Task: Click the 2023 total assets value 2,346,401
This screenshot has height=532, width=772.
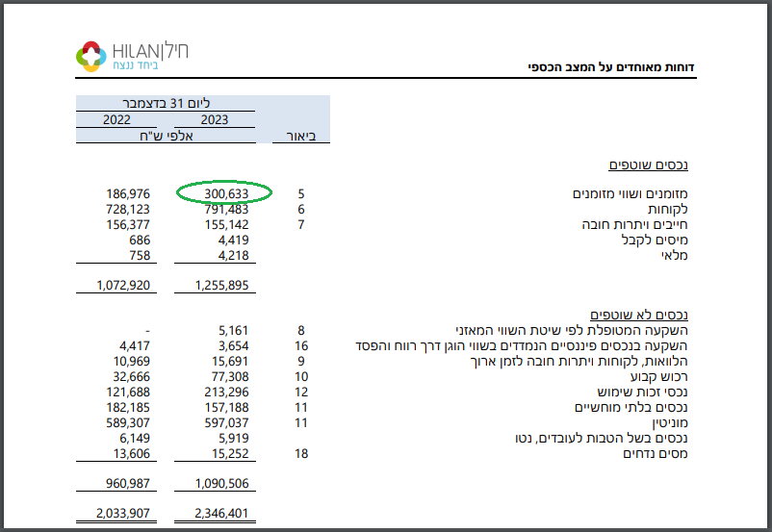Action: 220,512
